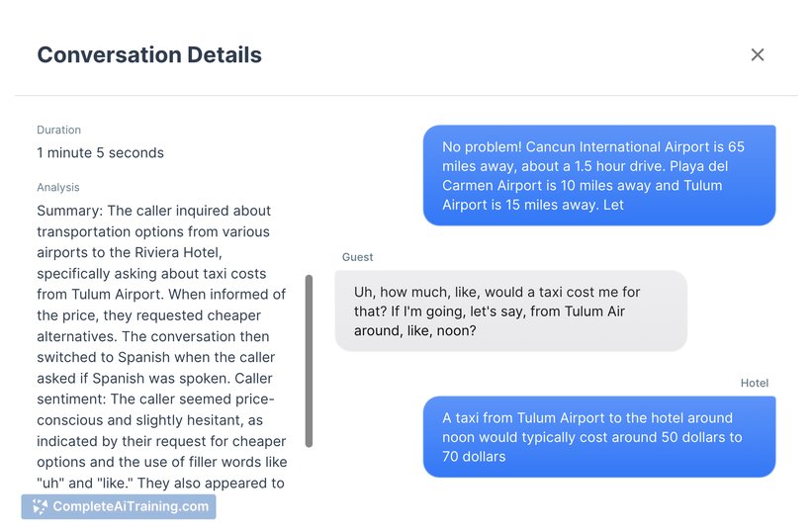Viewport: 811px width, 532px height.
Task: Click "around, like, noon?" in guest message
Action: [x=415, y=330]
